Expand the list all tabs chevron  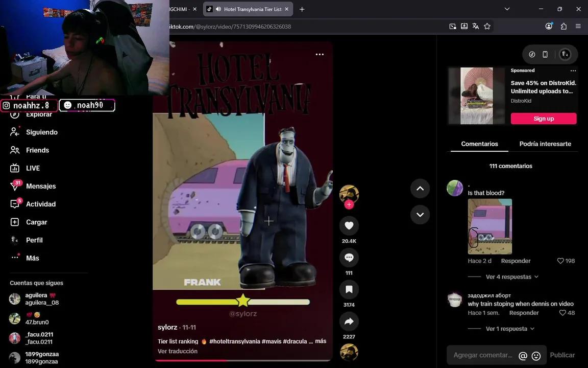coord(507,9)
